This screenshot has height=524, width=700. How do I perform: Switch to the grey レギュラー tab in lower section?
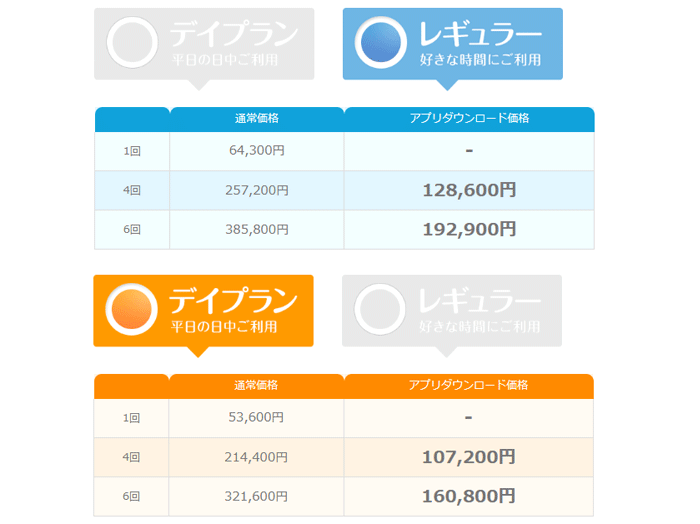point(452,311)
